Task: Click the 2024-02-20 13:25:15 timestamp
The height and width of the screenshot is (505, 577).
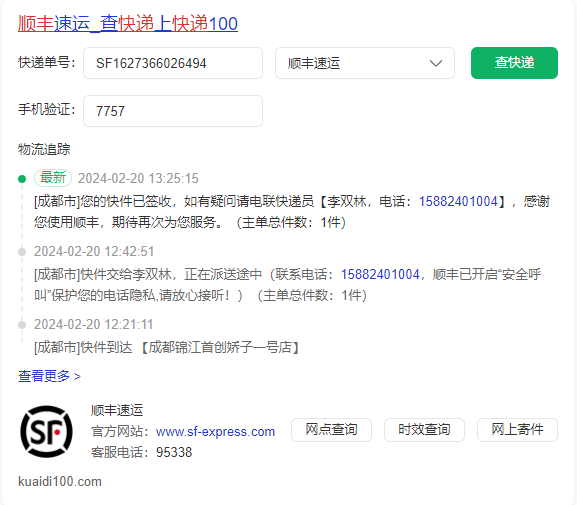Action: (x=138, y=179)
